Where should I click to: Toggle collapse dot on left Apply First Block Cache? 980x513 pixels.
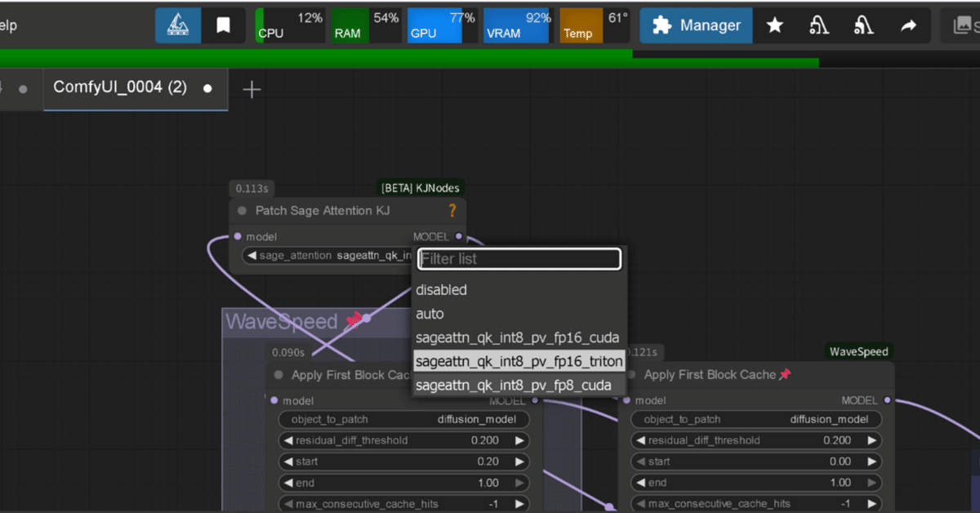click(x=278, y=375)
